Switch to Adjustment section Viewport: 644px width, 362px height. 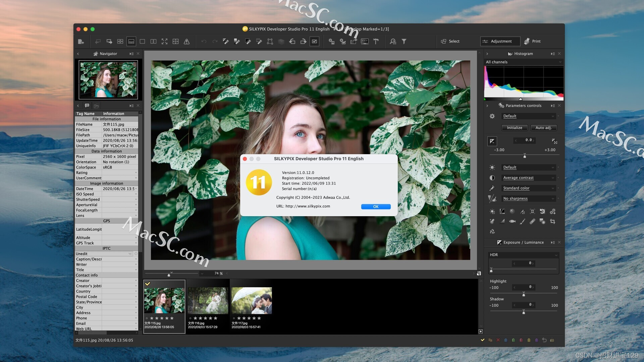[500, 41]
